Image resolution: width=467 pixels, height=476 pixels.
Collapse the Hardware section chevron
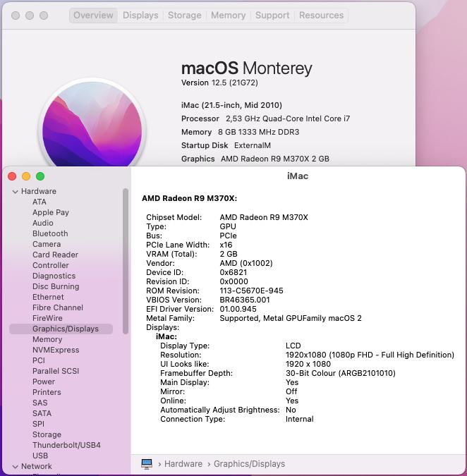[16, 192]
